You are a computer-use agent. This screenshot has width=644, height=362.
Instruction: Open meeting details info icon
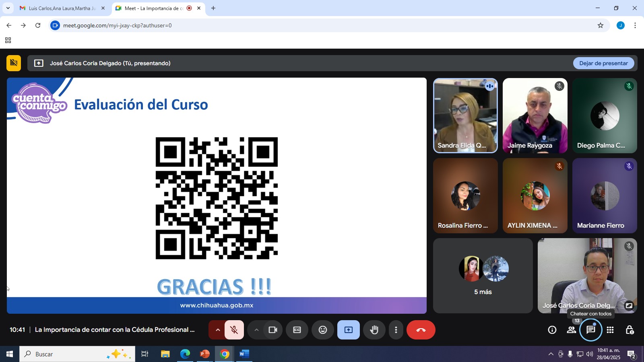552,330
